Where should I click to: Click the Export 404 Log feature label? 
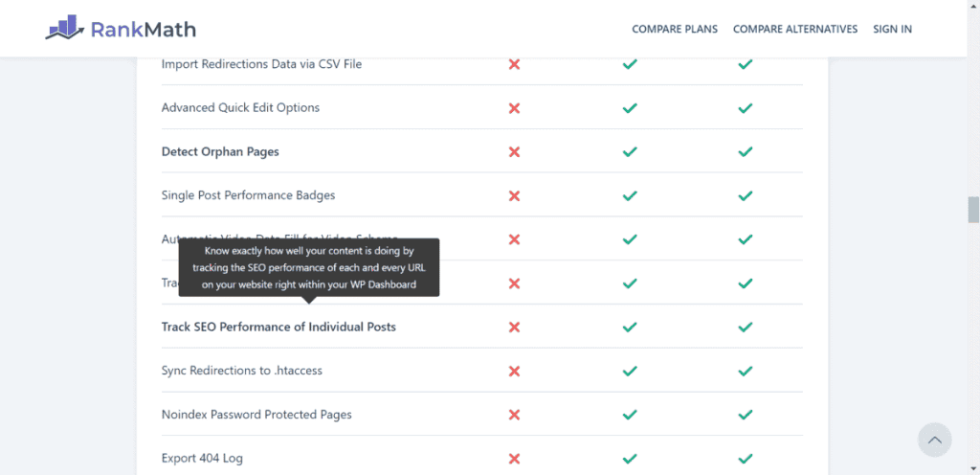(x=202, y=458)
